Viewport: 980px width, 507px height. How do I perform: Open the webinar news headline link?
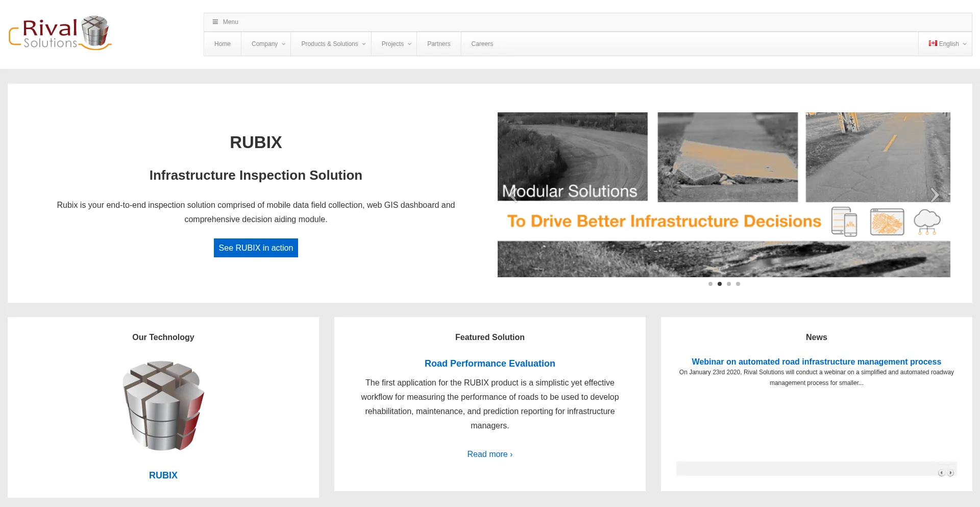pos(816,361)
